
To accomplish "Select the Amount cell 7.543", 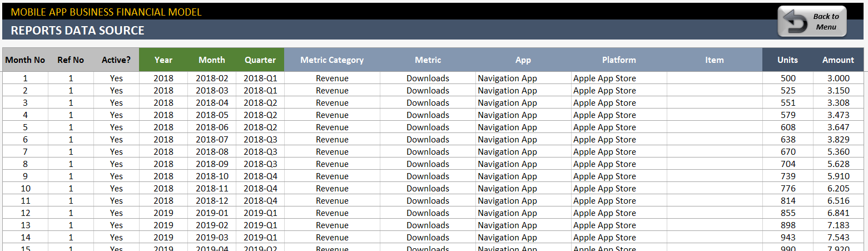I will tap(839, 238).
